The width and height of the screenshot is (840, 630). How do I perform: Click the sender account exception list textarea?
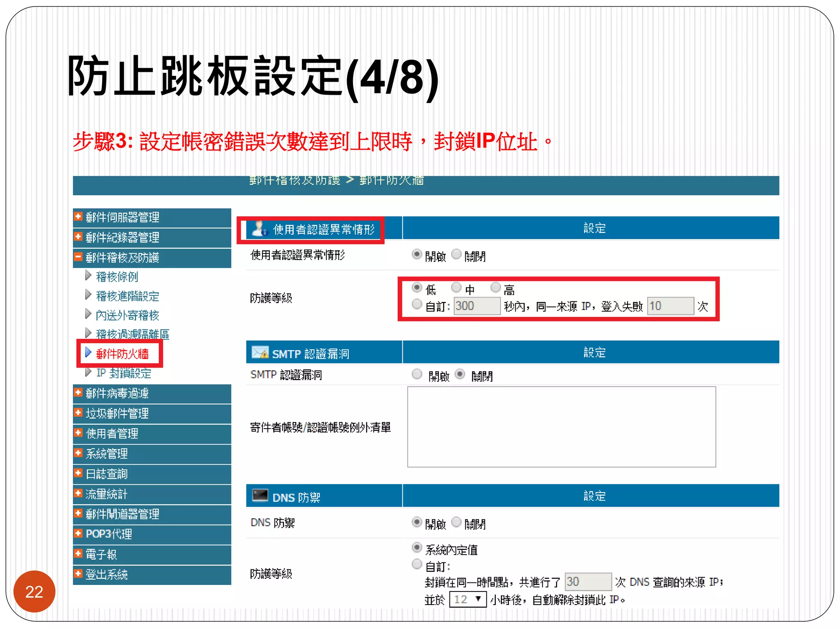tap(562, 427)
